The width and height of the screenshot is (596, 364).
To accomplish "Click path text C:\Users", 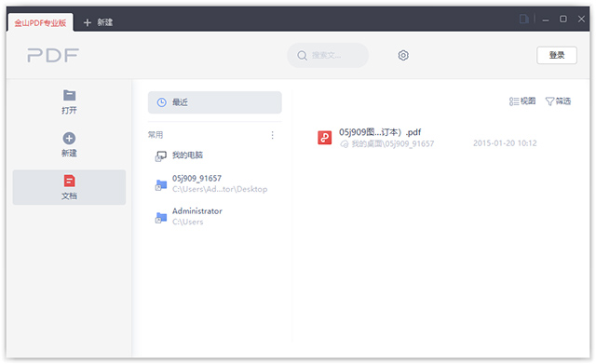I will [x=188, y=222].
